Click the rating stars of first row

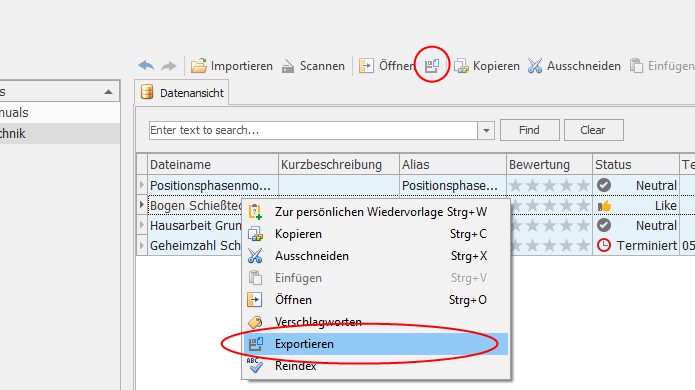[549, 185]
